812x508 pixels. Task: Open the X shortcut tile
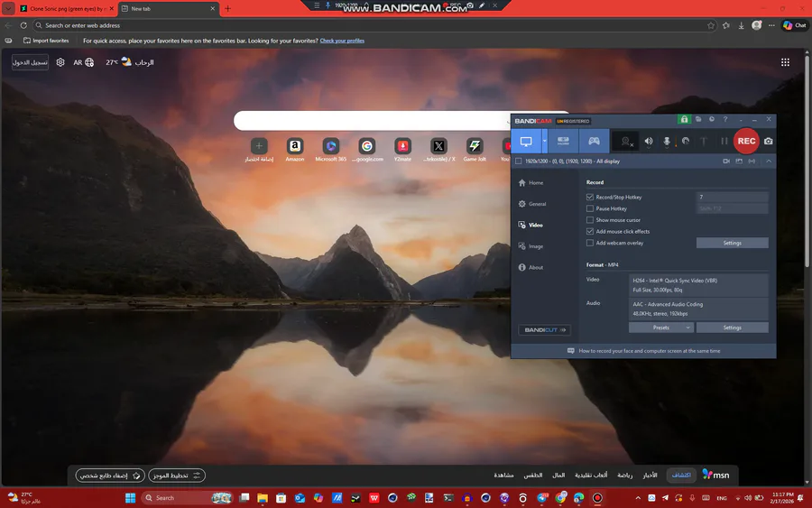point(438,150)
